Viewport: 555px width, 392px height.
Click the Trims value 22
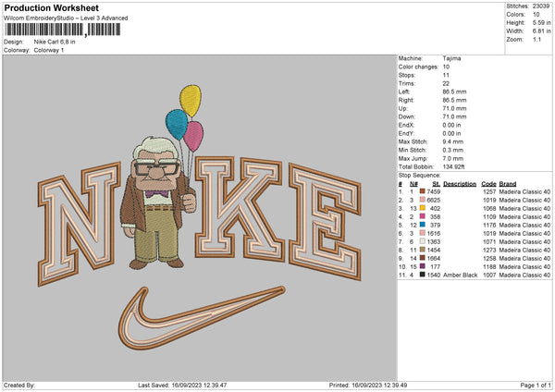[x=446, y=83]
